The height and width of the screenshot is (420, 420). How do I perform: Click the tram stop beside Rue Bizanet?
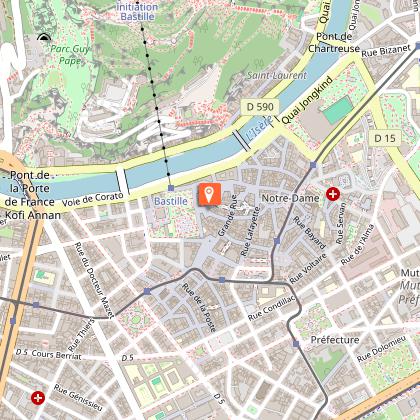click(x=418, y=46)
